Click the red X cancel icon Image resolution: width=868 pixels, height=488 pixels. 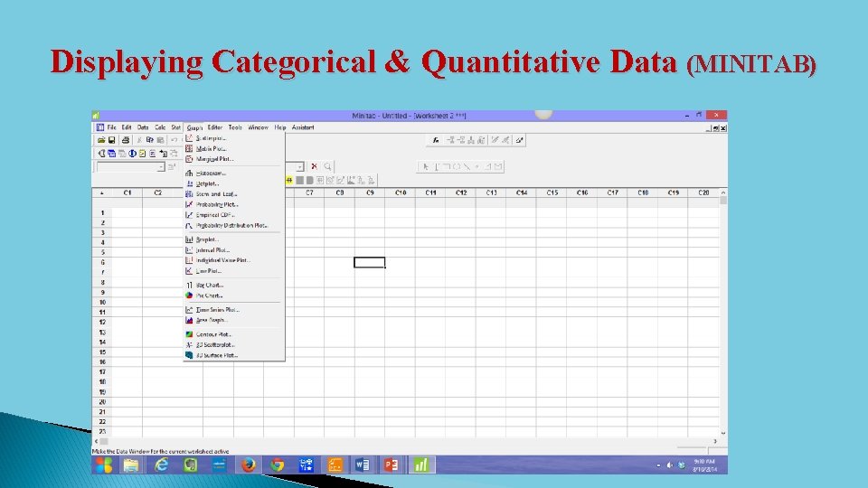[314, 166]
